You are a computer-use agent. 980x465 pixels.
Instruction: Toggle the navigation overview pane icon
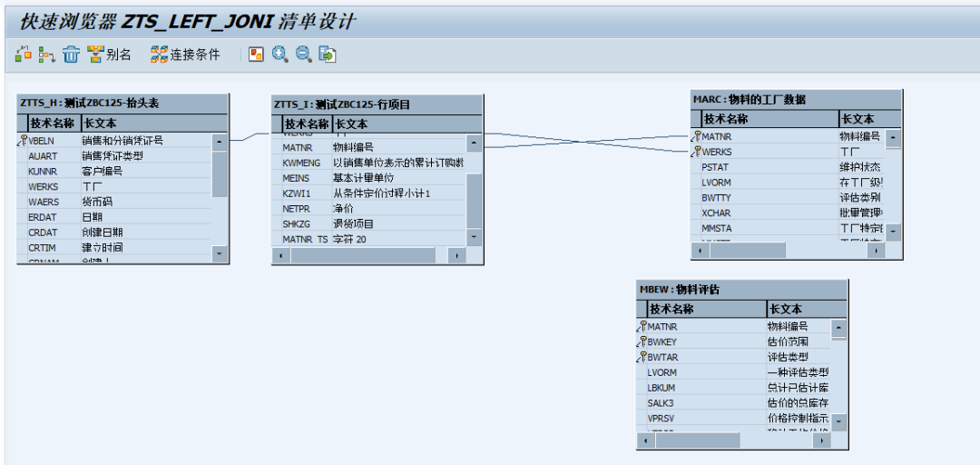pyautogui.click(x=256, y=54)
